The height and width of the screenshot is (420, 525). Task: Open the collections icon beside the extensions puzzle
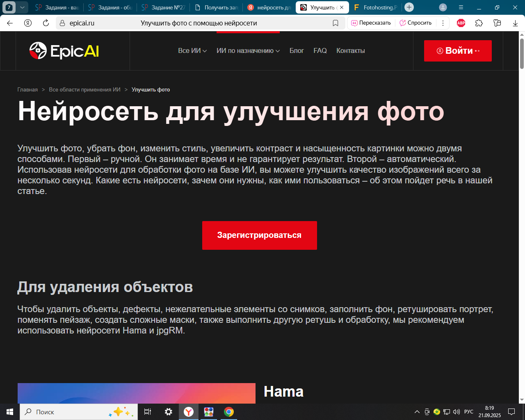click(x=497, y=23)
